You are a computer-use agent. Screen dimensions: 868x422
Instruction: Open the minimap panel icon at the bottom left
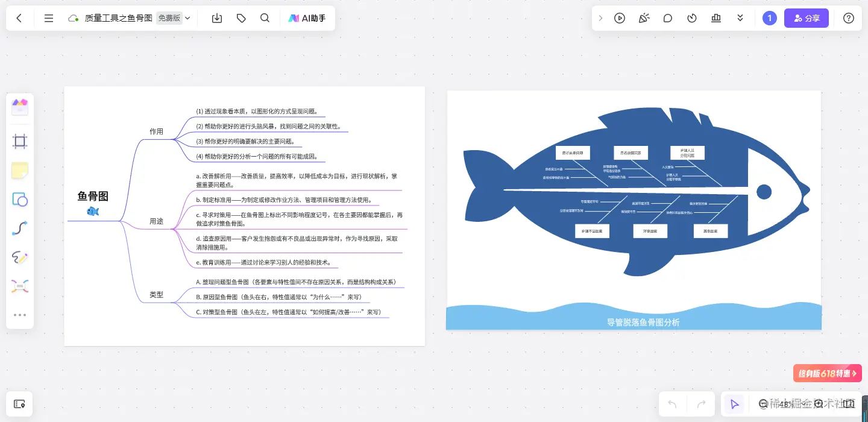pos(19,404)
